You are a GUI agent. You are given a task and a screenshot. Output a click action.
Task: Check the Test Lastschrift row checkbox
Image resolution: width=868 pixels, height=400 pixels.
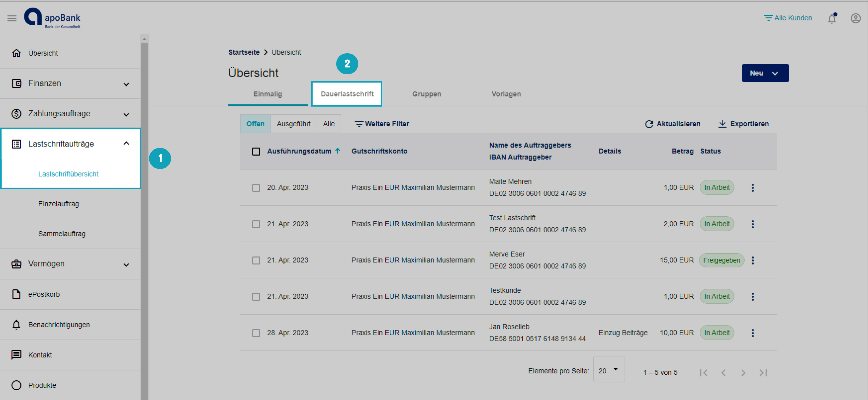(256, 224)
